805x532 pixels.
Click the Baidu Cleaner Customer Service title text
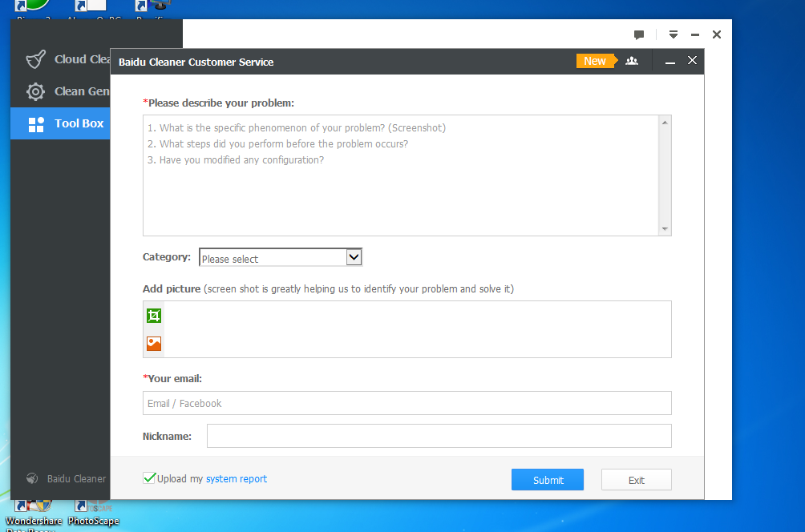[196, 62]
